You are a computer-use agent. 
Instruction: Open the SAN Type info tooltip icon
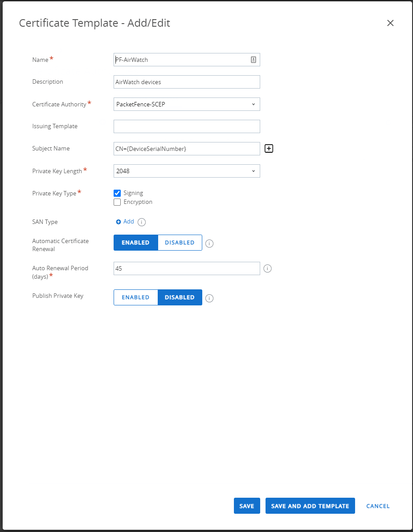tap(141, 222)
